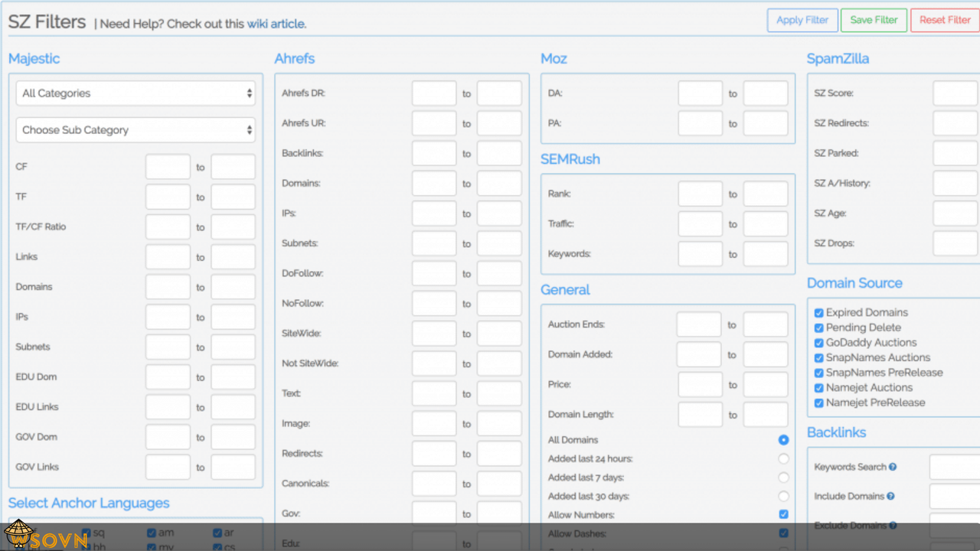Click the Include Domains input field
The height and width of the screenshot is (551, 980).
[954, 497]
